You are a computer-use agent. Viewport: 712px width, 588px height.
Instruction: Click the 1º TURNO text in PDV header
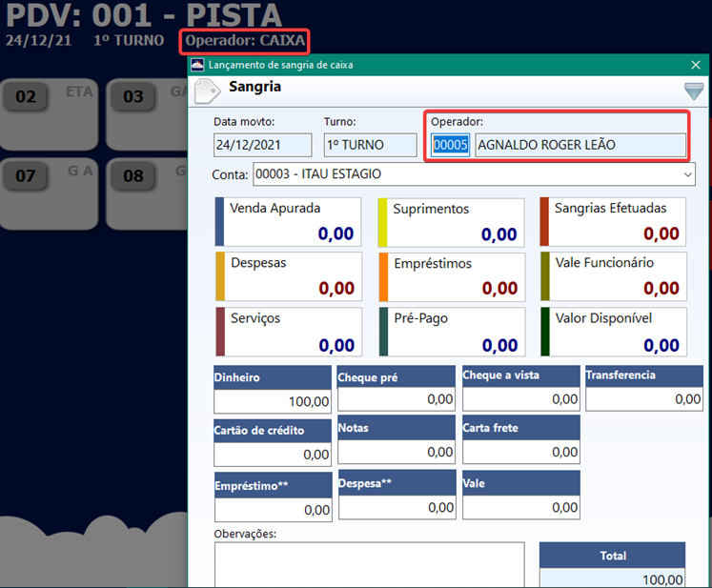coord(129,40)
